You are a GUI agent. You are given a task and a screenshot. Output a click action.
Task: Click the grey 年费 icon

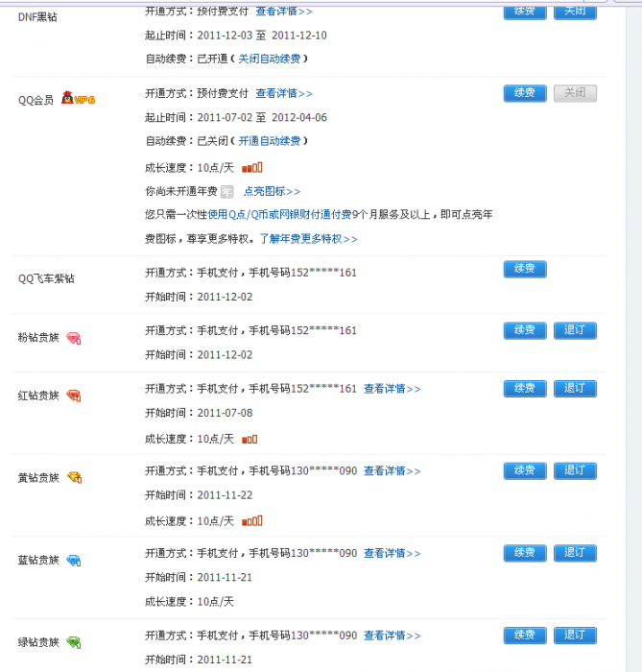(x=227, y=192)
